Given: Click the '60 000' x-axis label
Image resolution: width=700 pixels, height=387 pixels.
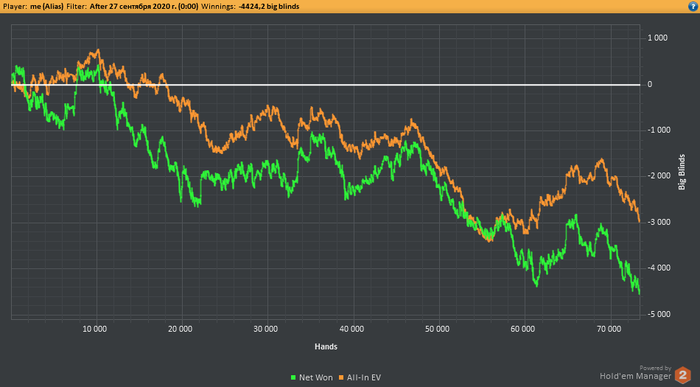Looking at the screenshot, I should [x=523, y=329].
